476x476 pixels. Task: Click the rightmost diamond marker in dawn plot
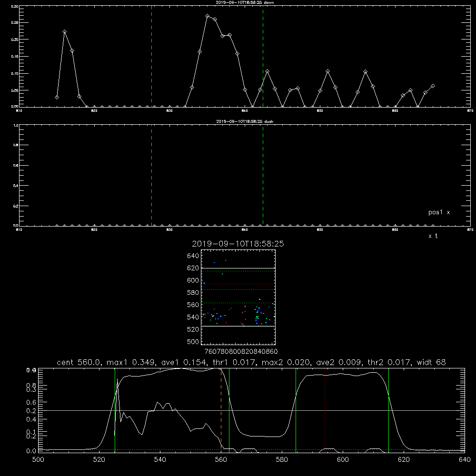click(x=433, y=86)
